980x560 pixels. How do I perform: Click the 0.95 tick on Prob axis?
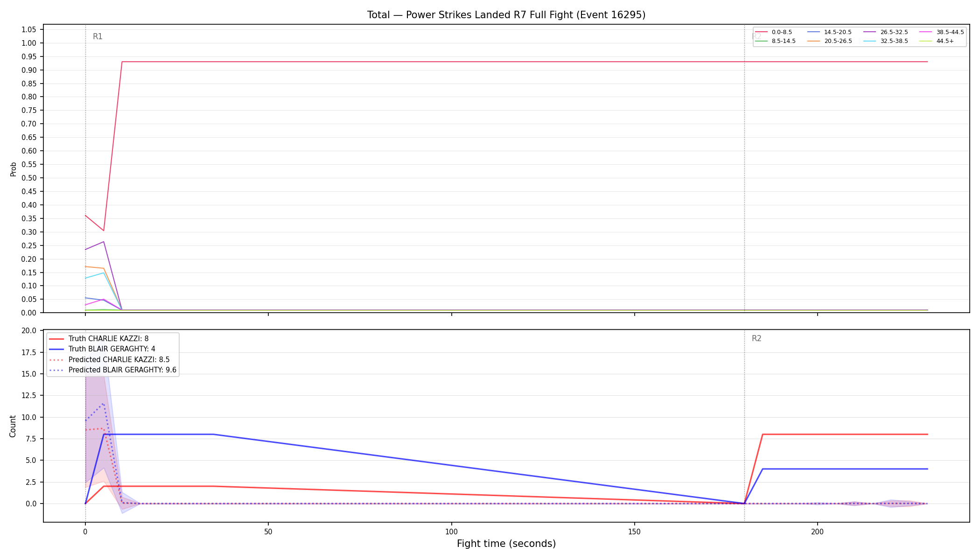28,57
